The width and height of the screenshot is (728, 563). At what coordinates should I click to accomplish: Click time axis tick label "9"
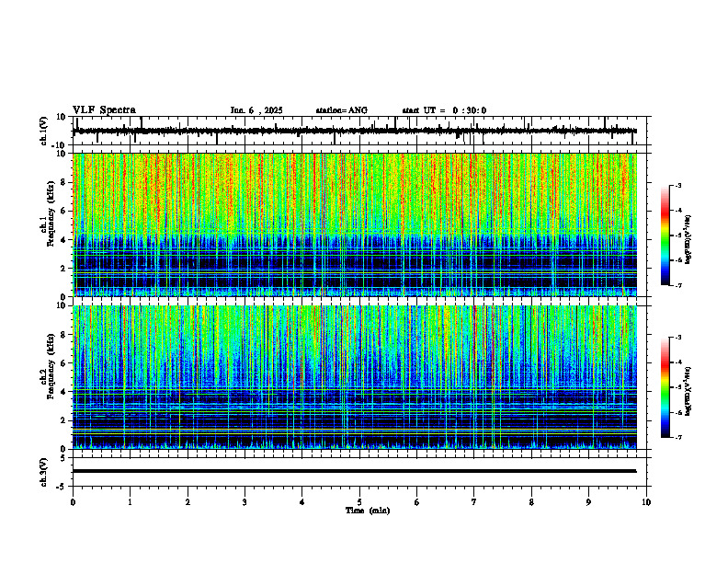[x=588, y=502]
